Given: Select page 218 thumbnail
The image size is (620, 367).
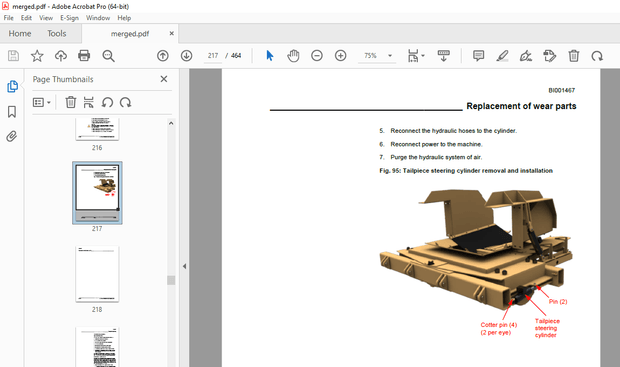Looking at the screenshot, I should click(97, 274).
